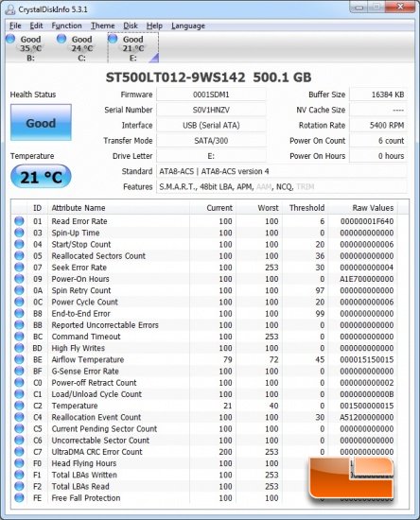Click the CrystalDiskInfo title bar icon
This screenshot has width=420, height=520.
pos(10,9)
